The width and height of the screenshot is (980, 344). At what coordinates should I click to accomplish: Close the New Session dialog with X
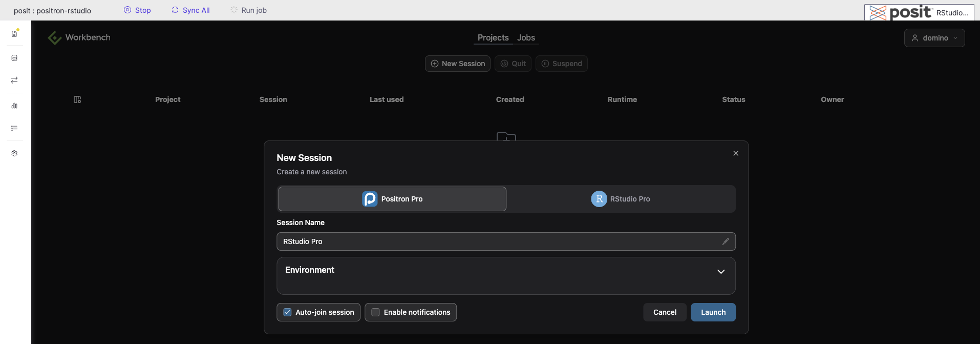736,153
